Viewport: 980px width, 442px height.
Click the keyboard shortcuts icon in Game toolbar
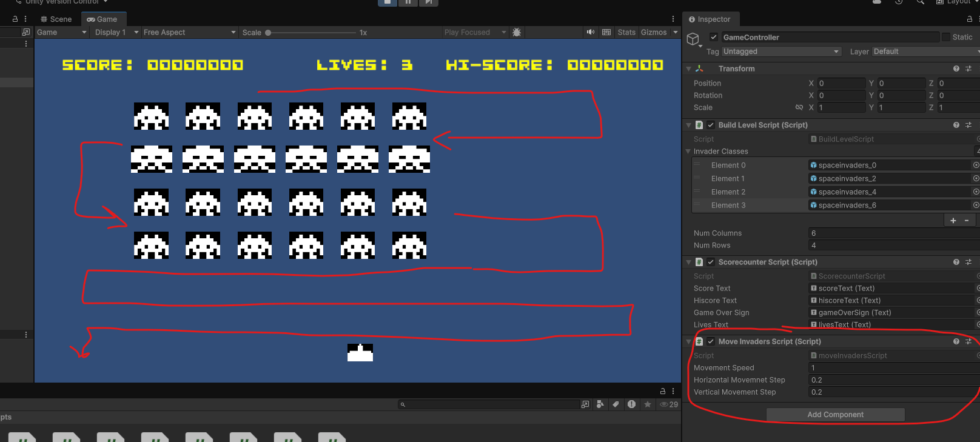606,32
